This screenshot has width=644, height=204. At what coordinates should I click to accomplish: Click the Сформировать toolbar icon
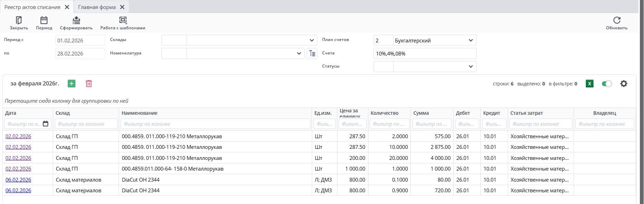pos(76,20)
